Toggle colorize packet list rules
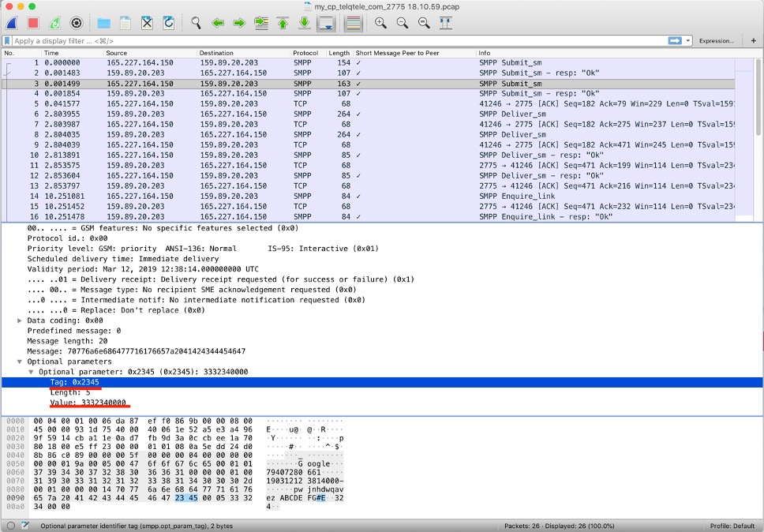 coord(353,23)
